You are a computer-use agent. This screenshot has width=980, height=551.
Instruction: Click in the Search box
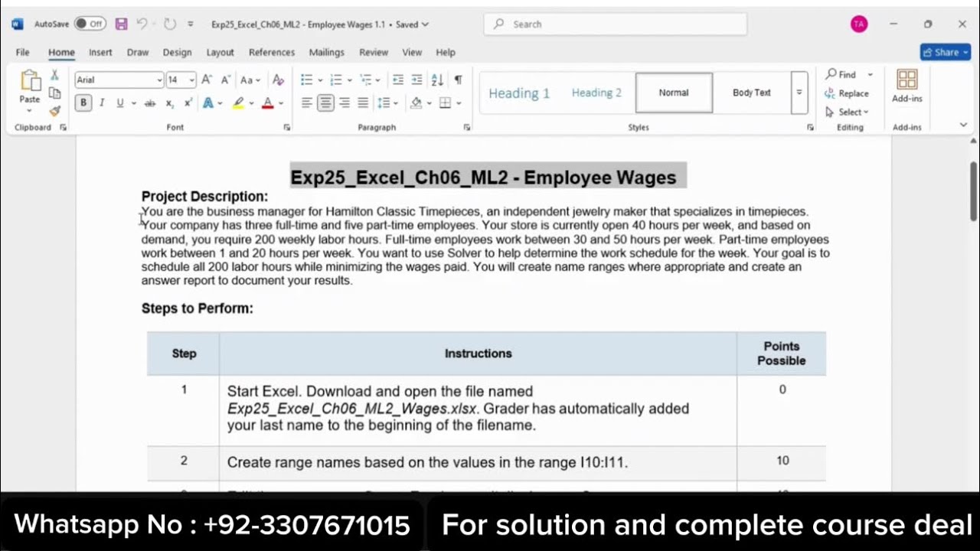[x=615, y=24]
